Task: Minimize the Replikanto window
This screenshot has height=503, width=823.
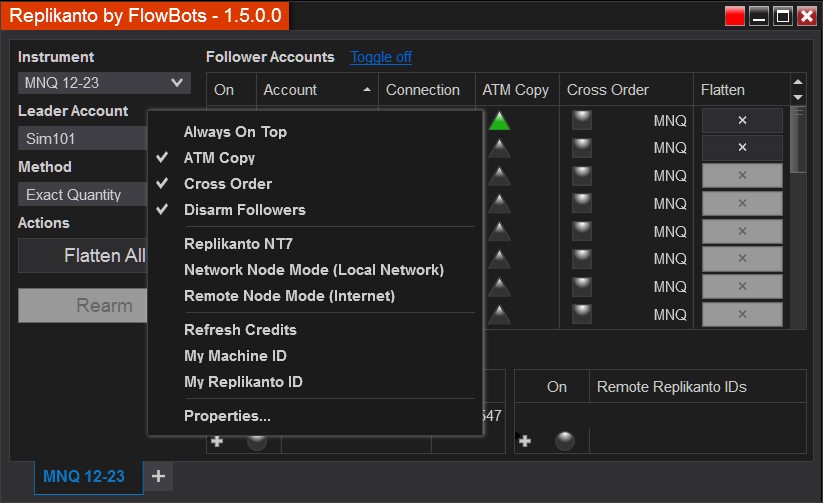Action: point(759,16)
